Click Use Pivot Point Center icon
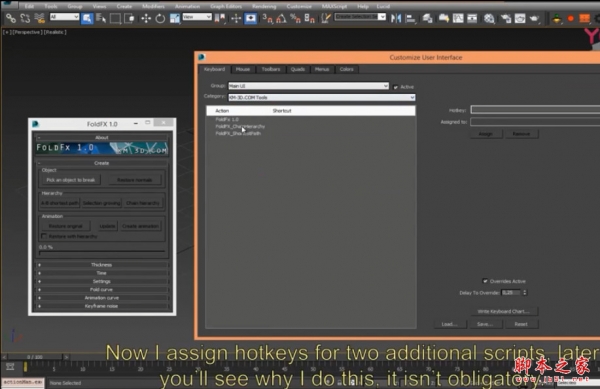 pyautogui.click(x=220, y=18)
